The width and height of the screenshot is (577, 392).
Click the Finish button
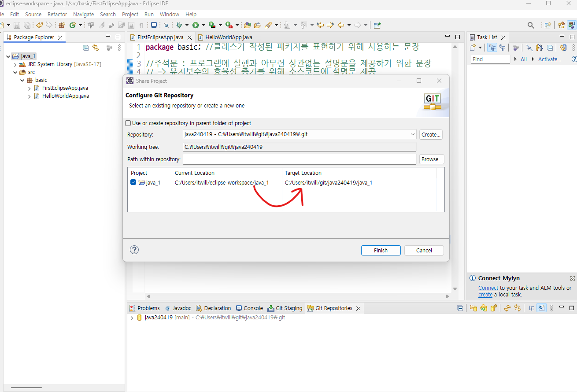point(381,250)
